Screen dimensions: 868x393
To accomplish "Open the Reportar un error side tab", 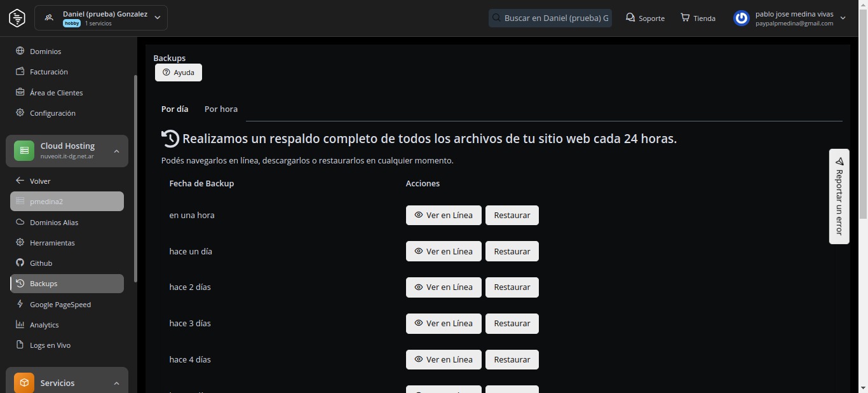I will pyautogui.click(x=839, y=197).
